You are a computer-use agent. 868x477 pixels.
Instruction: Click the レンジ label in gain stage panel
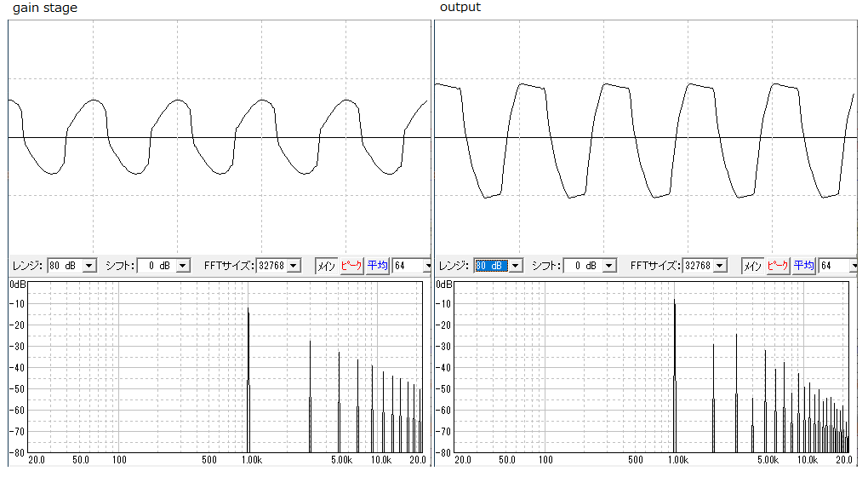point(27,266)
